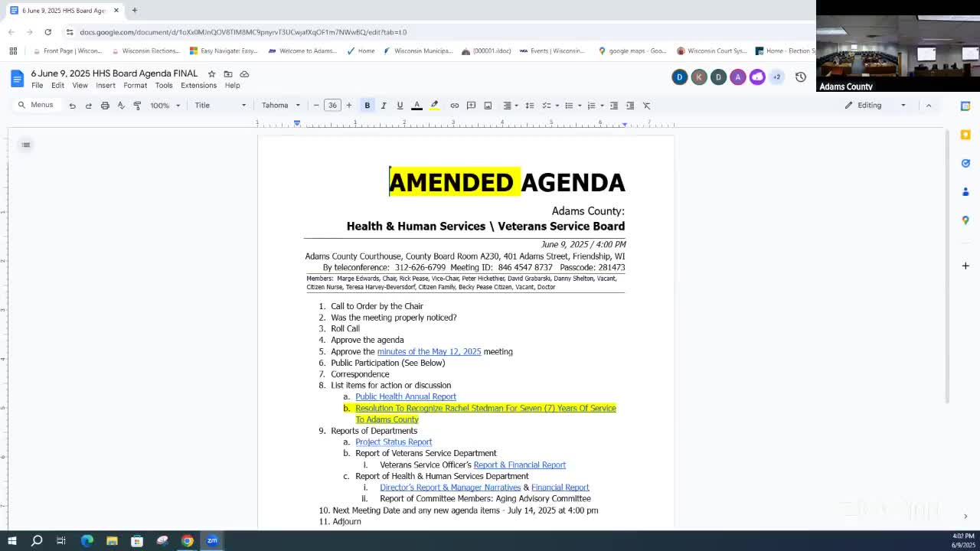Open the Project Status Report link
Screen dimensions: 980x551
pos(394,442)
